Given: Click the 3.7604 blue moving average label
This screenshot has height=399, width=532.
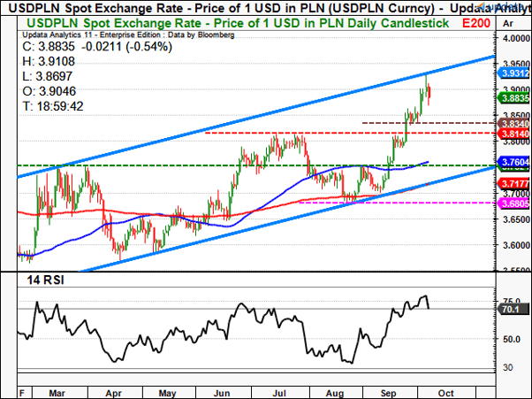Looking at the screenshot, I should coord(513,162).
